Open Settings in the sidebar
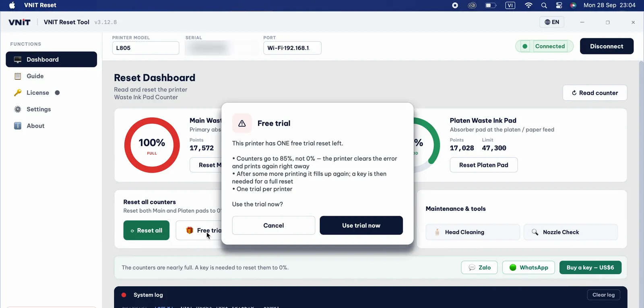644x308 pixels. (x=52, y=109)
